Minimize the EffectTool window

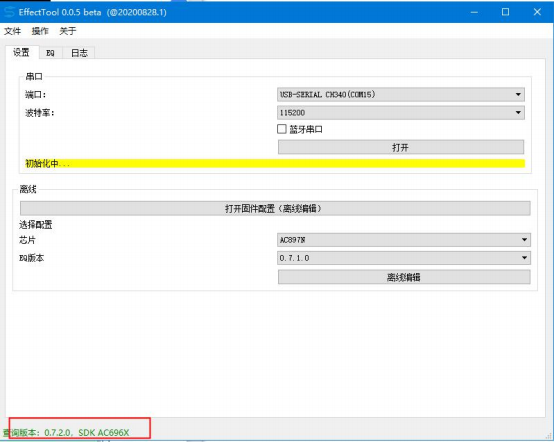474,12
